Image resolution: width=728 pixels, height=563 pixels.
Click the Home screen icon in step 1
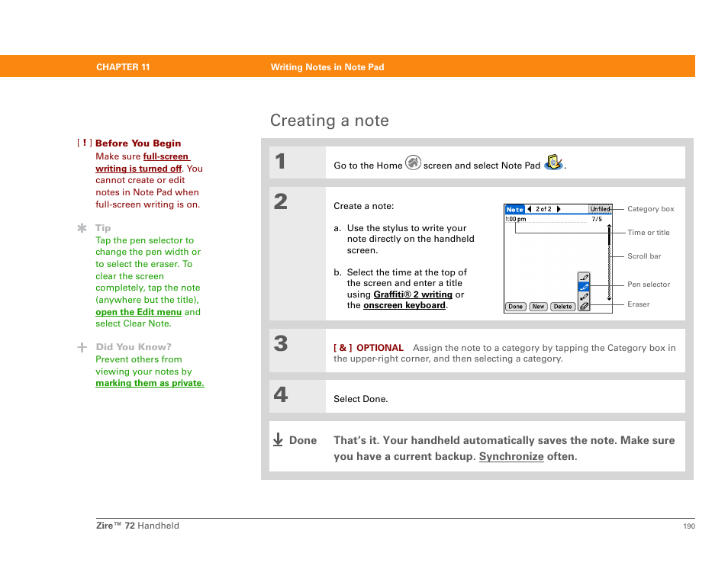point(413,163)
